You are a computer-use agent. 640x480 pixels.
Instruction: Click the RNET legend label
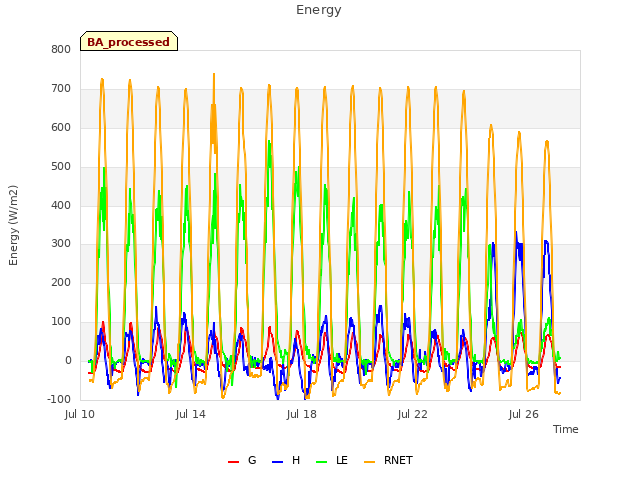[x=398, y=460]
